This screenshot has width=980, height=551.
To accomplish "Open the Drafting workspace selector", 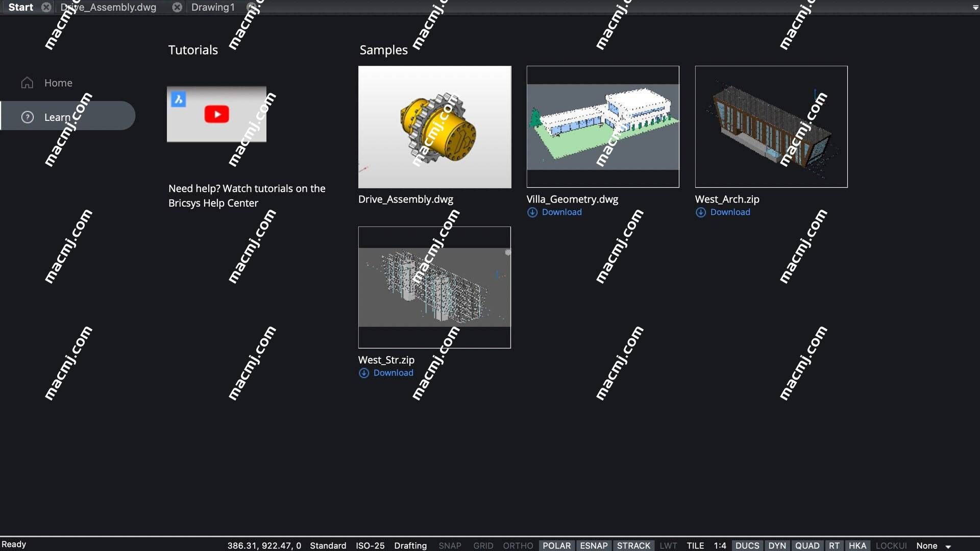I will [x=410, y=545].
